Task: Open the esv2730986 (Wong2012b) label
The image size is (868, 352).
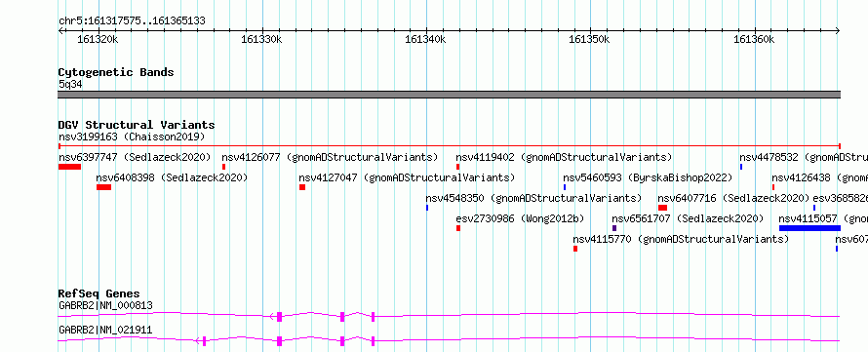Action: click(520, 218)
